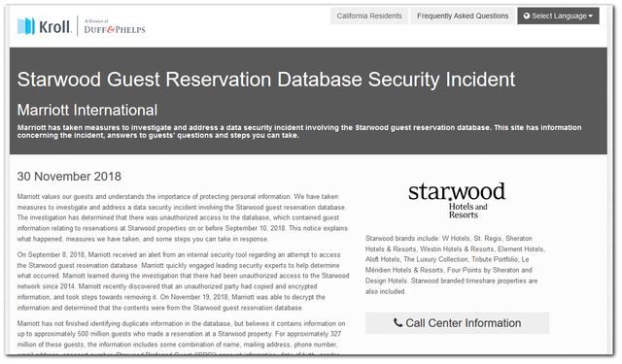Click the Starwood Hotels and Resorts logo
622x364 pixels.
point(457,200)
